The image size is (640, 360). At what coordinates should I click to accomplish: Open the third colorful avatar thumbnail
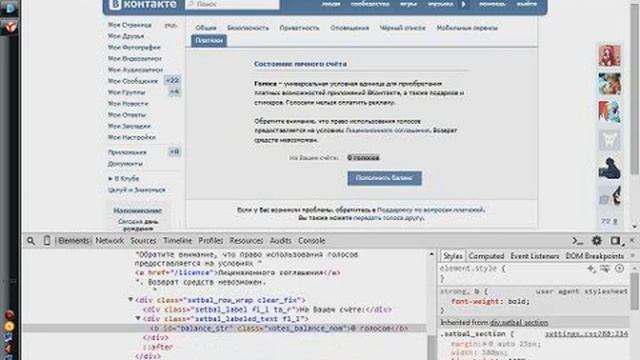pos(609,112)
